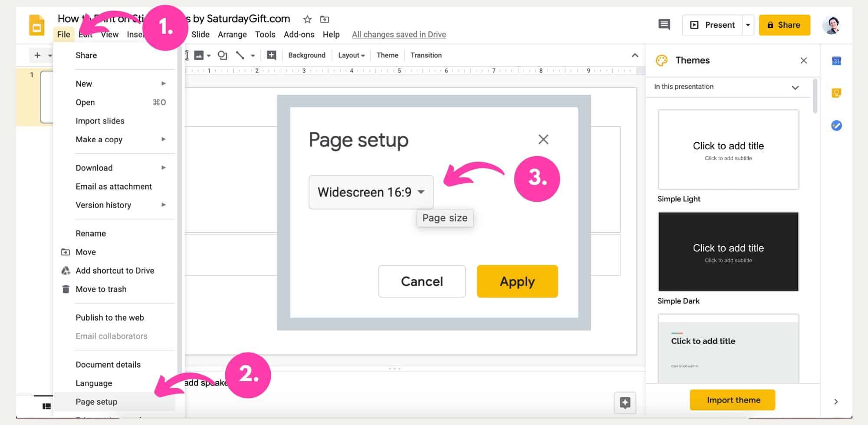Collapse the toolbar with the upward chevron
This screenshot has width=868, height=425.
(635, 55)
